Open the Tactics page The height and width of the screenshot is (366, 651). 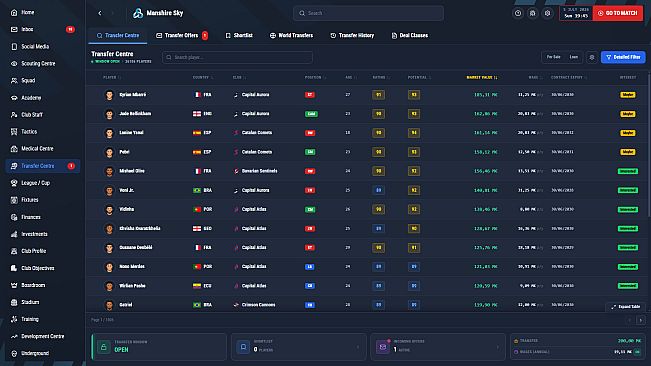click(x=42, y=132)
